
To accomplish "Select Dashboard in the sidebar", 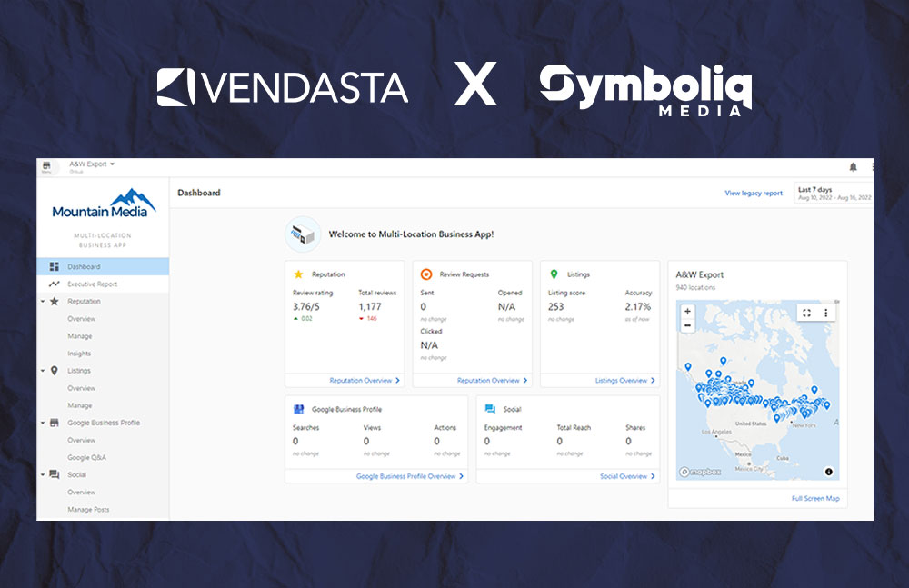I will (103, 267).
